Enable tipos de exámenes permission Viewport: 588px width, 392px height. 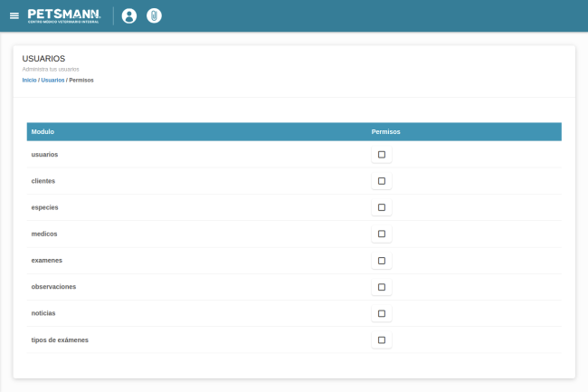[381, 340]
